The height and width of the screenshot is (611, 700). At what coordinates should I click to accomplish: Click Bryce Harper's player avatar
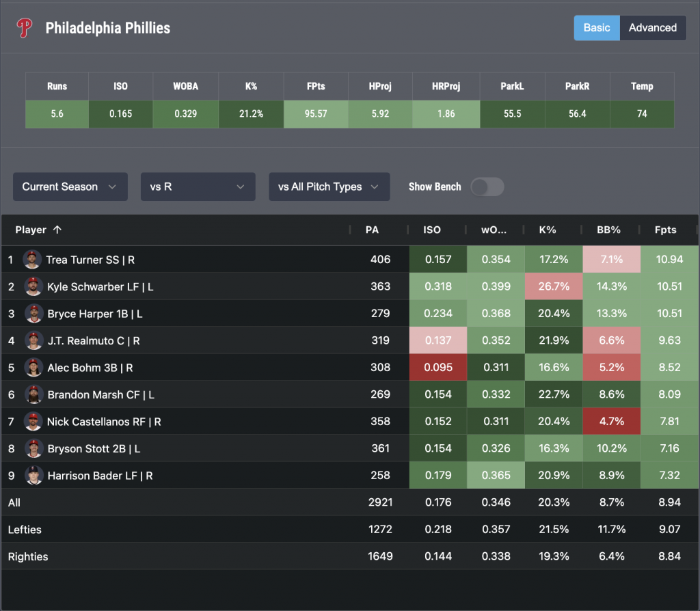[x=33, y=314]
